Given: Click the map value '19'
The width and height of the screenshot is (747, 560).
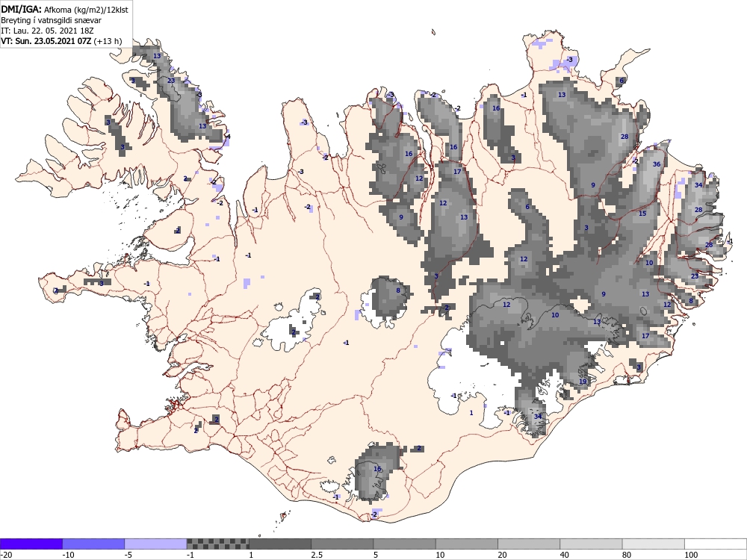Looking at the screenshot, I should (583, 382).
